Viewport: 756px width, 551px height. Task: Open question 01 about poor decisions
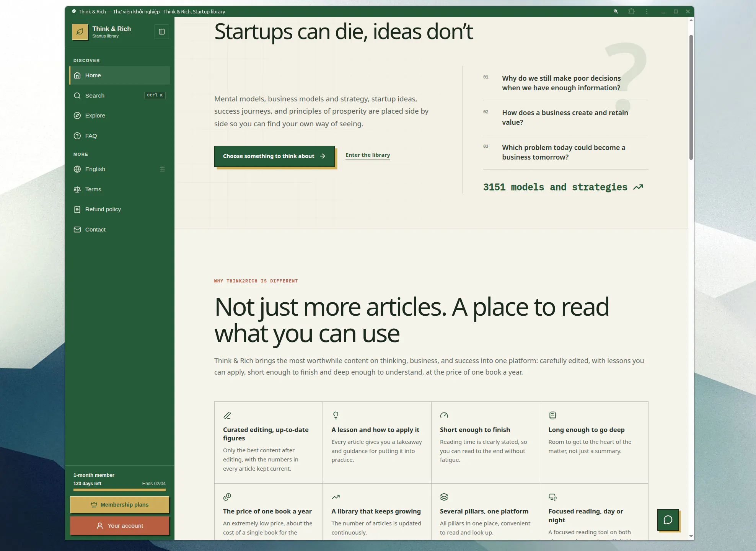[x=565, y=83]
